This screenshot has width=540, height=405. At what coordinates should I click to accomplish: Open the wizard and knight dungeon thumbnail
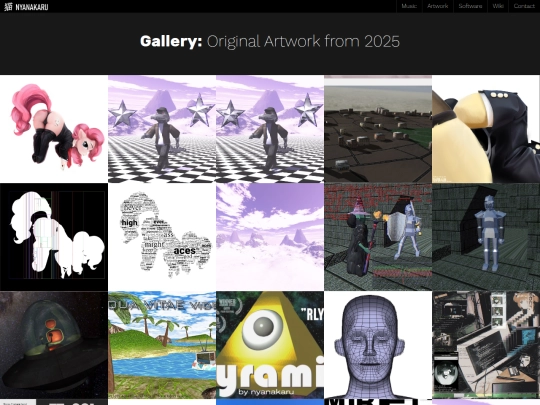pyautogui.click(x=378, y=237)
